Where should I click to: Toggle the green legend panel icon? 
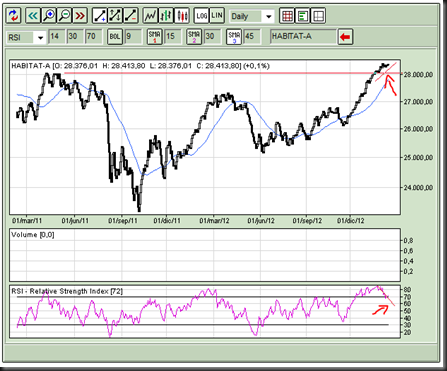[x=303, y=16]
